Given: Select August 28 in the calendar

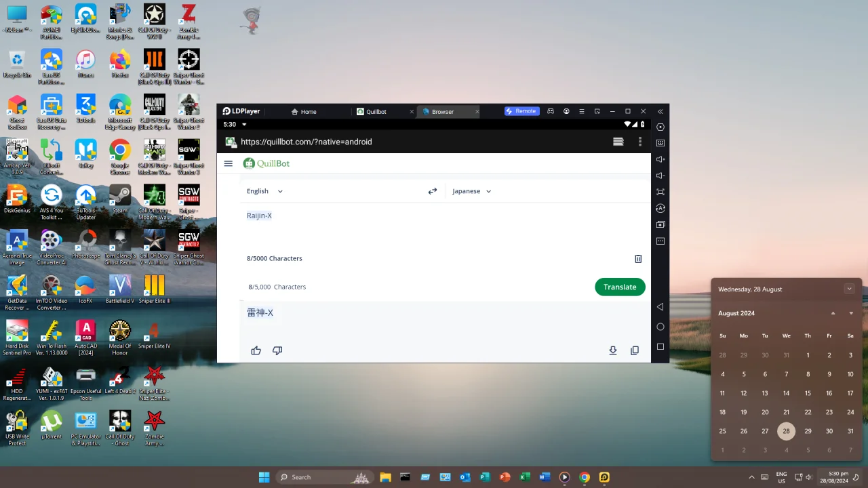Looking at the screenshot, I should click(x=786, y=431).
